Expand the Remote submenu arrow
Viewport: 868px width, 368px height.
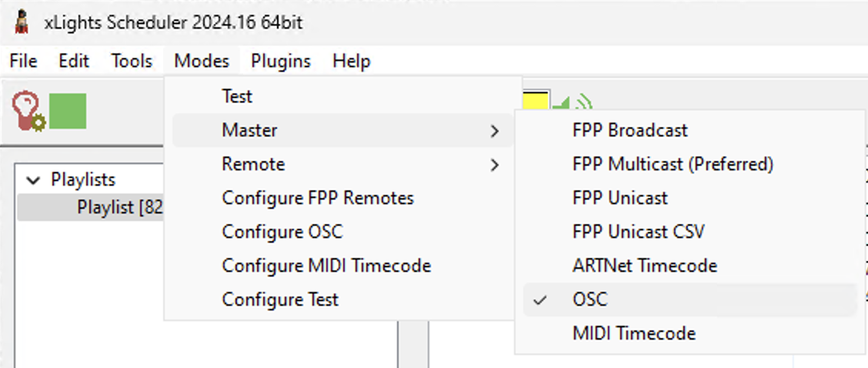(495, 165)
